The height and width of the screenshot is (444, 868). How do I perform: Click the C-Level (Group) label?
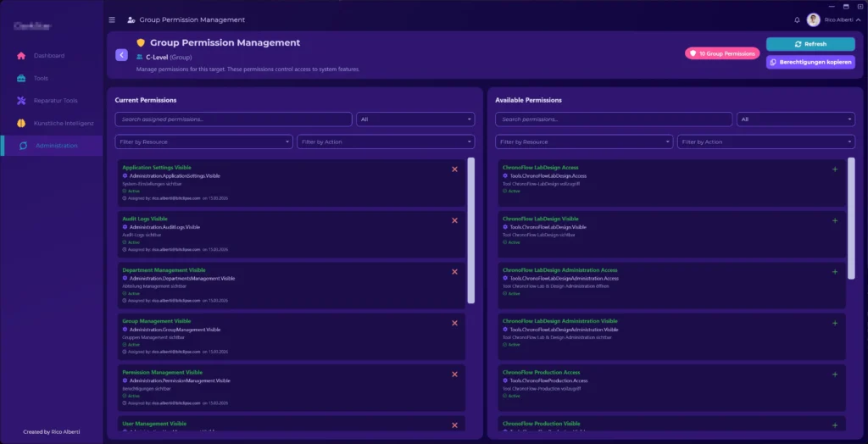[169, 57]
